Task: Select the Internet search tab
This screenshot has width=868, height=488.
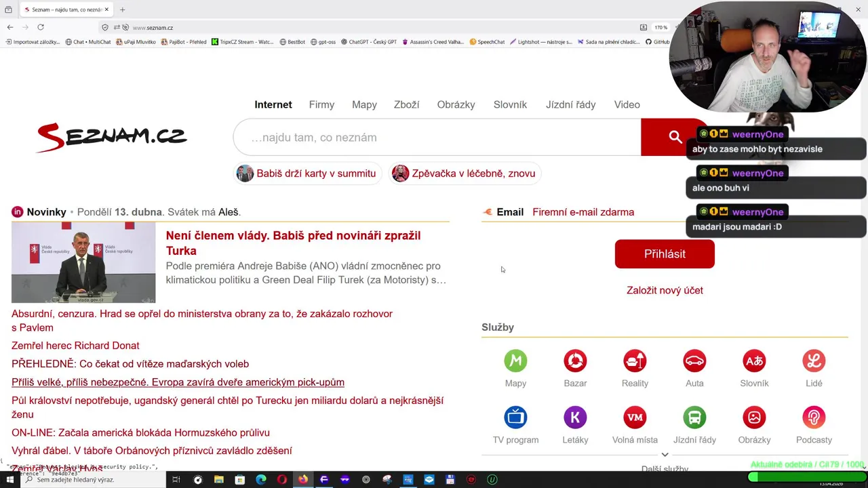Action: click(x=273, y=104)
